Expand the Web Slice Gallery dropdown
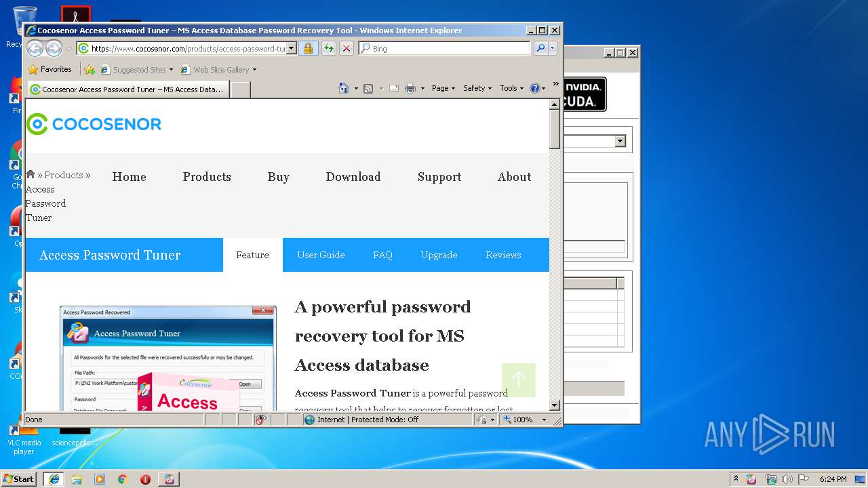Screen dimensions: 868x488 coord(254,70)
